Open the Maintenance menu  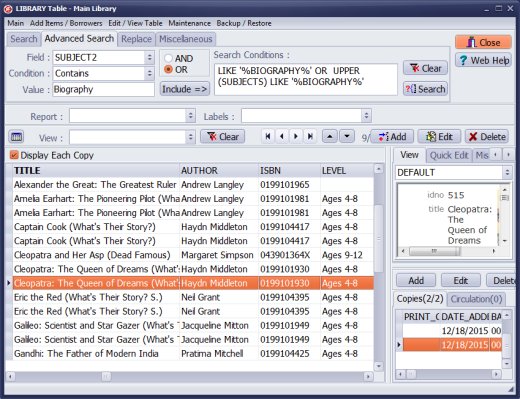pos(189,23)
